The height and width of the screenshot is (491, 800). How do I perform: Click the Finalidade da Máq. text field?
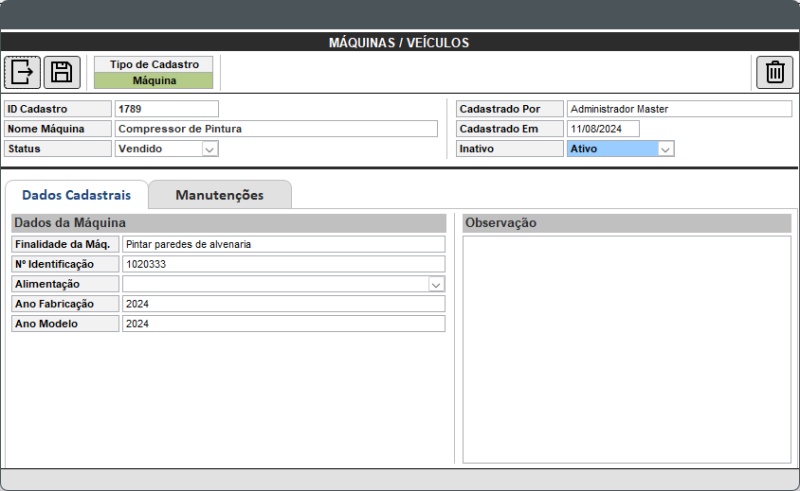(x=283, y=244)
